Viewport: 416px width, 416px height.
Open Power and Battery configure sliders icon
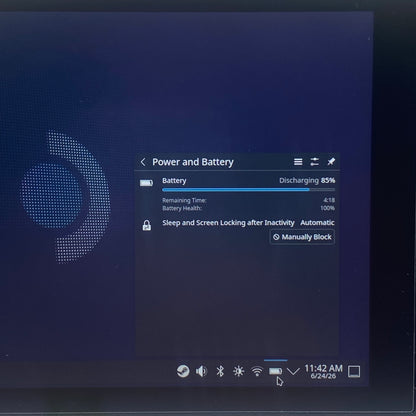click(314, 162)
